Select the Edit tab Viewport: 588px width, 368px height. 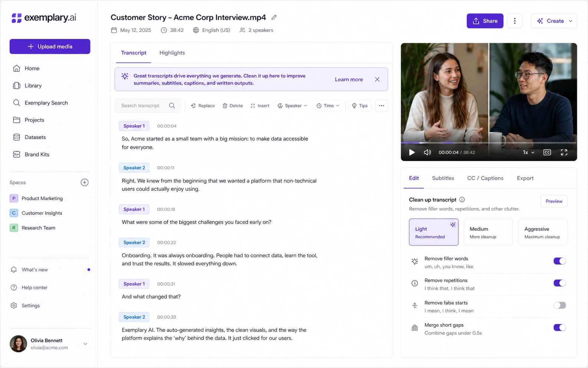point(414,178)
